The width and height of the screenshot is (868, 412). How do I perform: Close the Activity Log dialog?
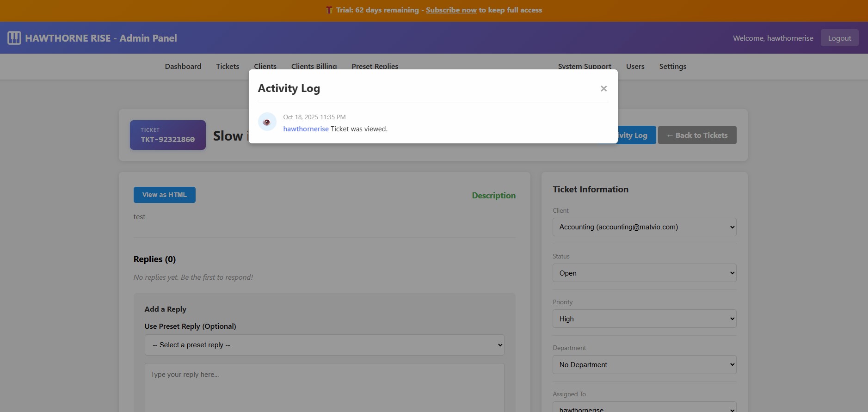click(x=603, y=88)
